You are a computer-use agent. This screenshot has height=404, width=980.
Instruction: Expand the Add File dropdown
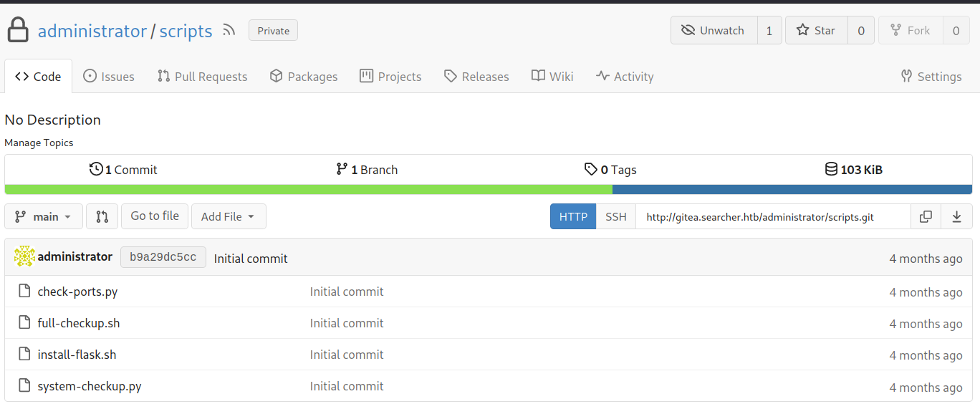click(x=229, y=216)
